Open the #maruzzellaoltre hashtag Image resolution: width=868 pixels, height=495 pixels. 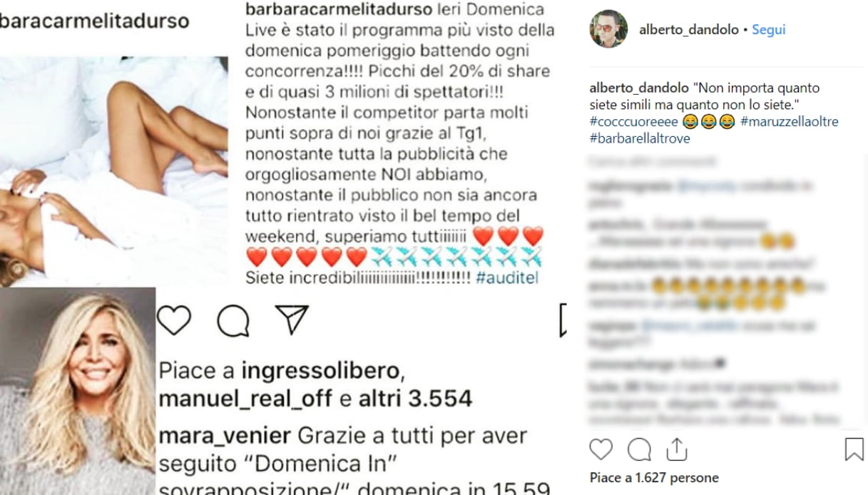click(790, 122)
